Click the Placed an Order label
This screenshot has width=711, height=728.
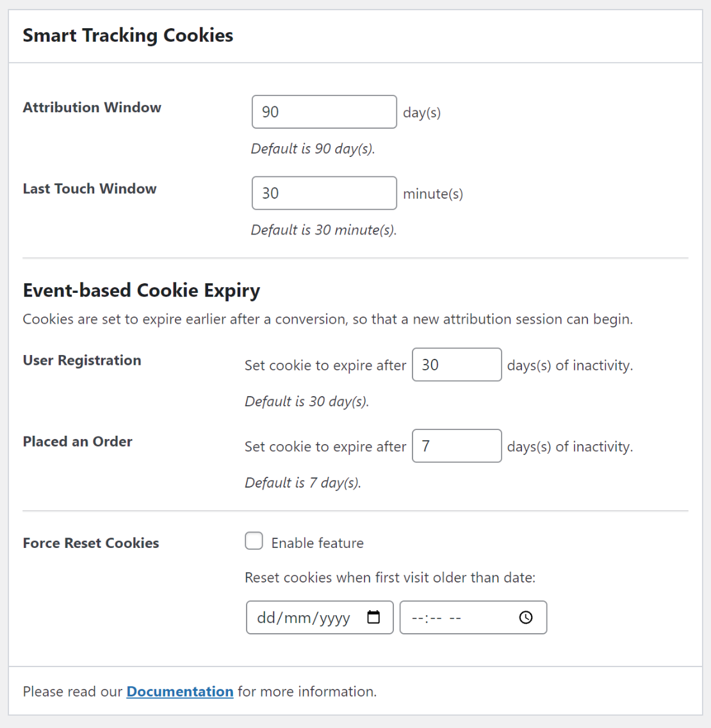coord(78,441)
